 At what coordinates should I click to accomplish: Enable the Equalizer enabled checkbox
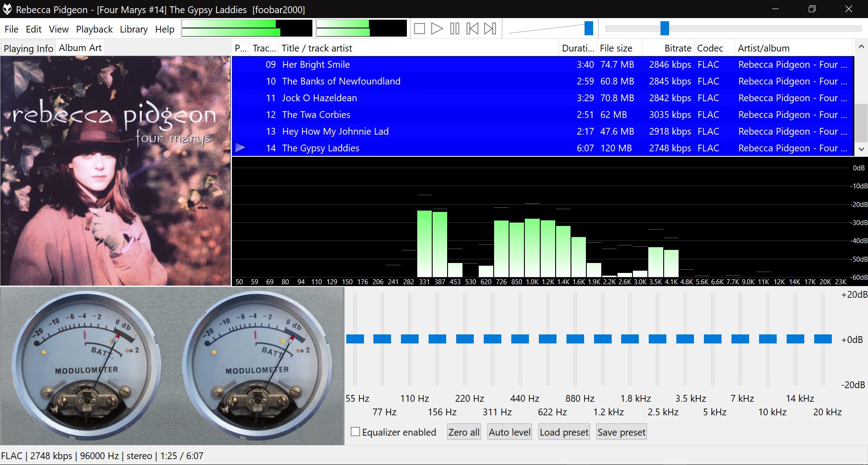[355, 432]
